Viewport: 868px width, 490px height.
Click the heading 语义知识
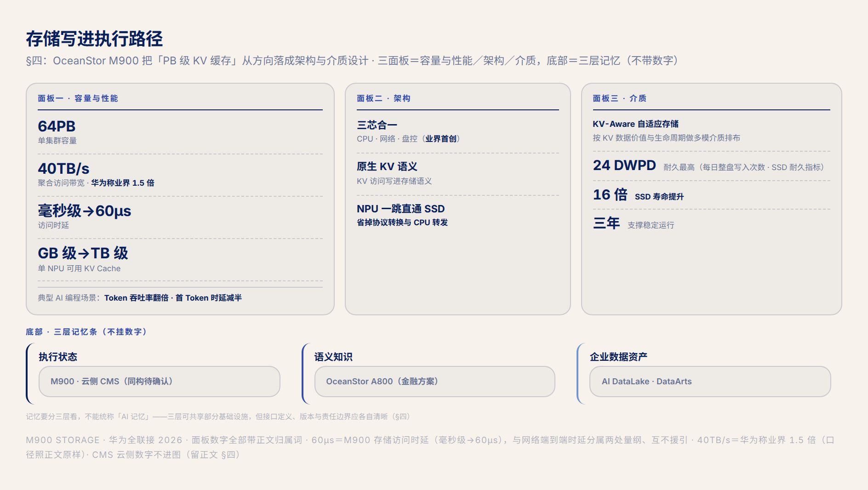333,357
